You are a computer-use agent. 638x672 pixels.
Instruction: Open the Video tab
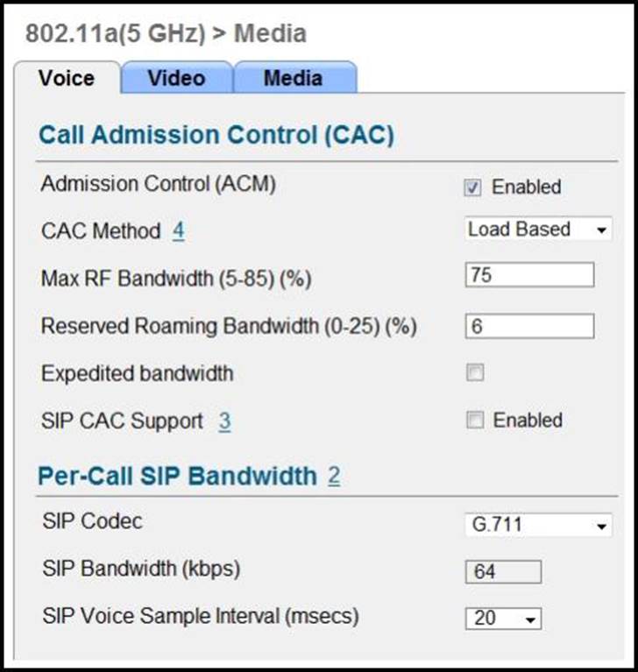(x=177, y=78)
